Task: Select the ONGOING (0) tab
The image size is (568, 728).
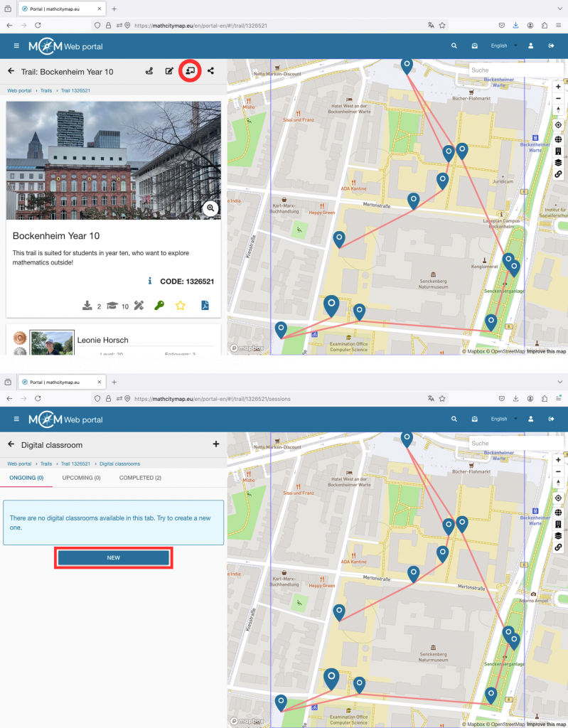Action: point(26,478)
